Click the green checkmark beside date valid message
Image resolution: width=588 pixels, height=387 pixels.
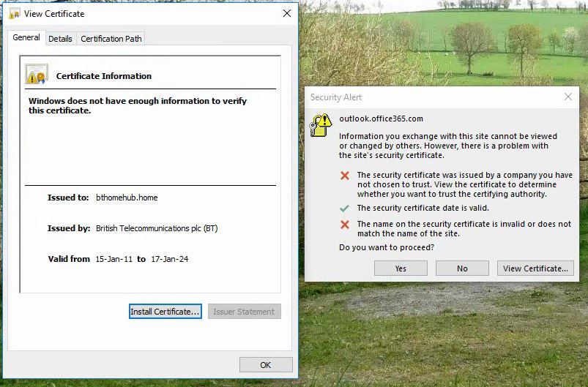pyautogui.click(x=344, y=208)
